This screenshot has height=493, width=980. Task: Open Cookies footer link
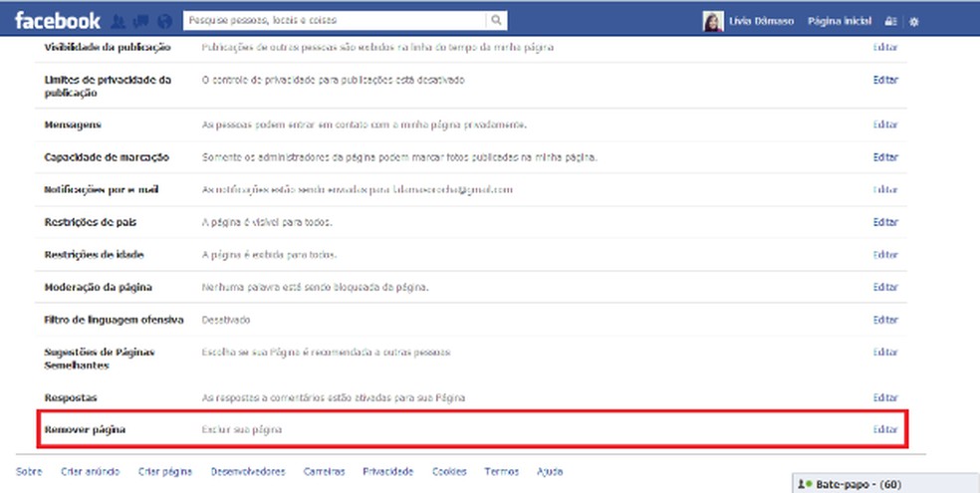click(x=449, y=472)
